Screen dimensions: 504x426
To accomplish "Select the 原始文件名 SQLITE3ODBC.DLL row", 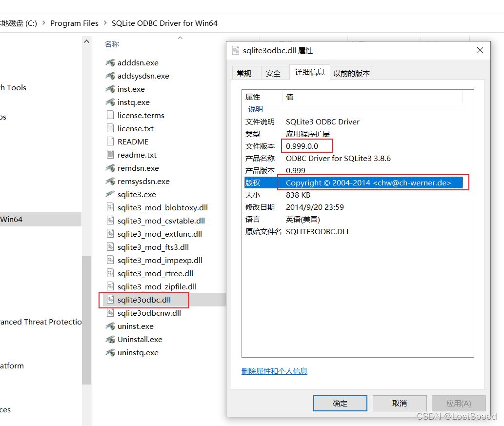I will coord(354,232).
